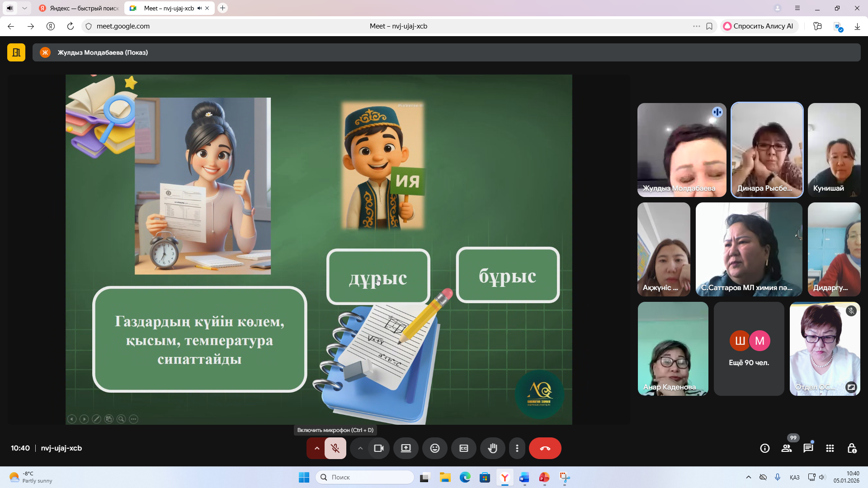The width and height of the screenshot is (868, 488).
Task: Click the raise hand icon
Action: coord(492,448)
